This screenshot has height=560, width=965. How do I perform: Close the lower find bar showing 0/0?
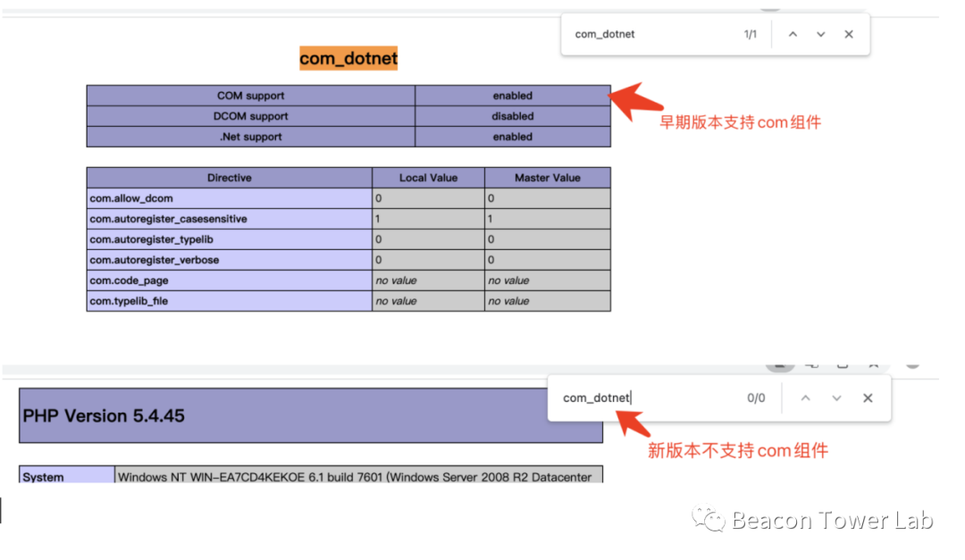click(x=868, y=397)
